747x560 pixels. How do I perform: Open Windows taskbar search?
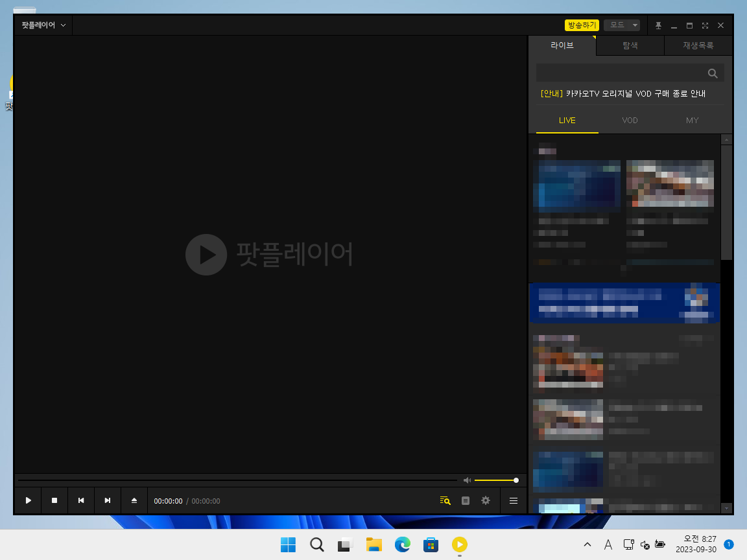(317, 544)
